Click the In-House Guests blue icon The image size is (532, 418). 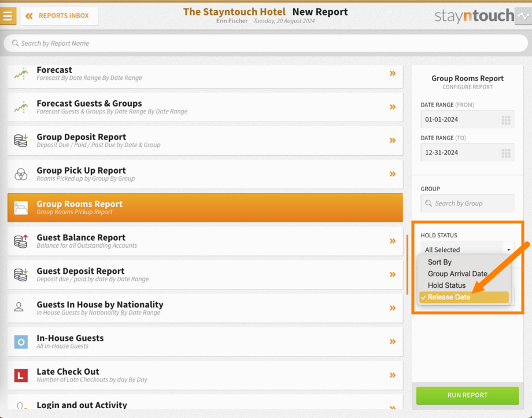(x=21, y=342)
